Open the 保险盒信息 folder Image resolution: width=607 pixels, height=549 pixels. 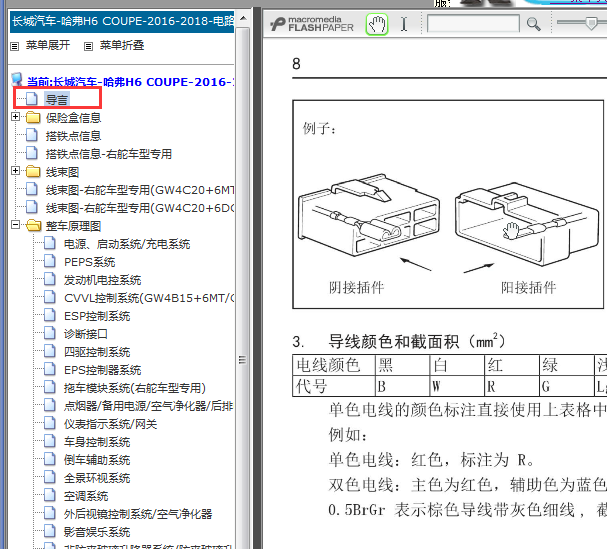pos(73,118)
